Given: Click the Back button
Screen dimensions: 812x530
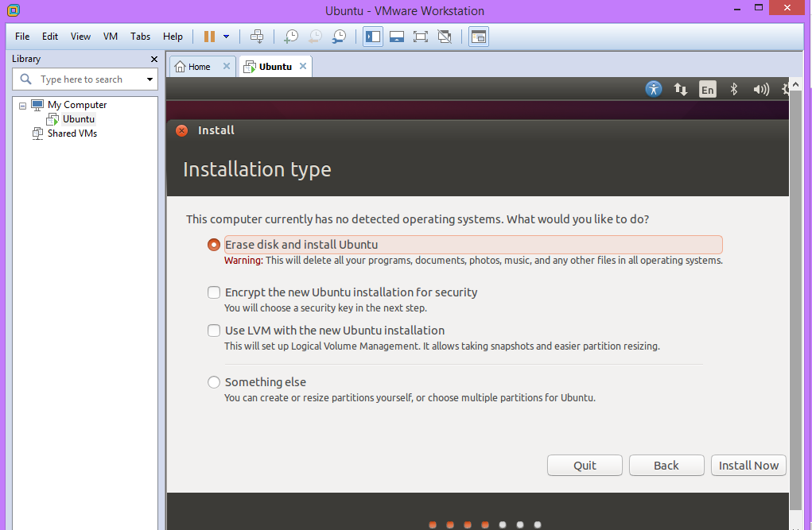Looking at the screenshot, I should click(x=666, y=466).
